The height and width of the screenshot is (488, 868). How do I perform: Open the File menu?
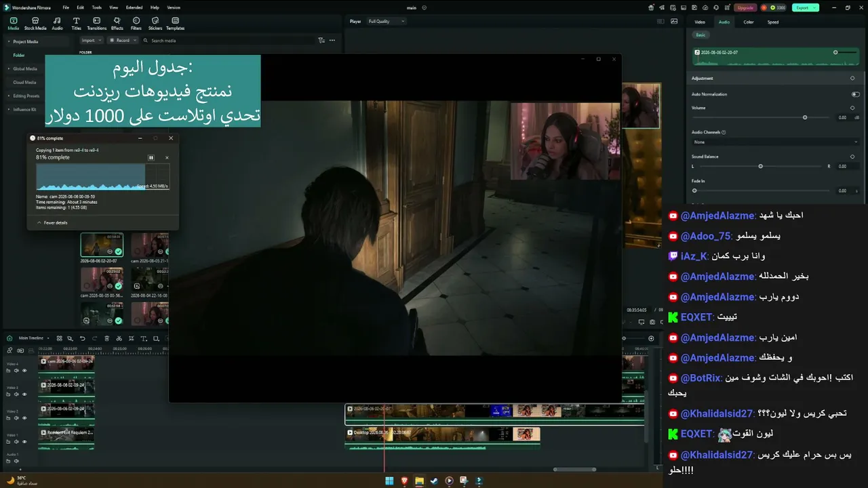point(66,7)
